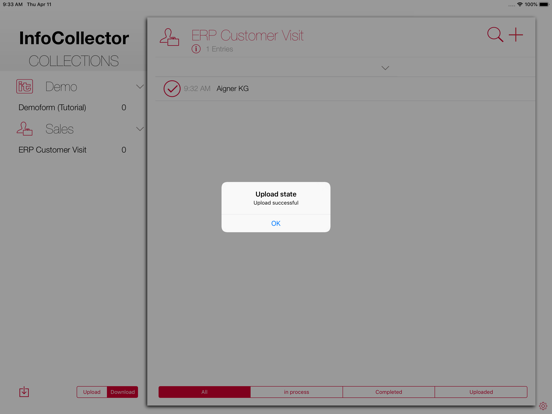Click the Sales collection stamp icon
Viewport: 552px width, 414px height.
click(x=25, y=129)
